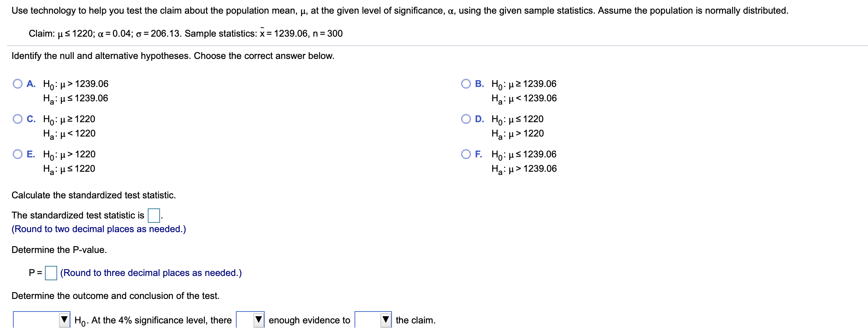Screen dimensions: 868x332
Task: Select radio button for answer choice F
Action: (x=466, y=154)
